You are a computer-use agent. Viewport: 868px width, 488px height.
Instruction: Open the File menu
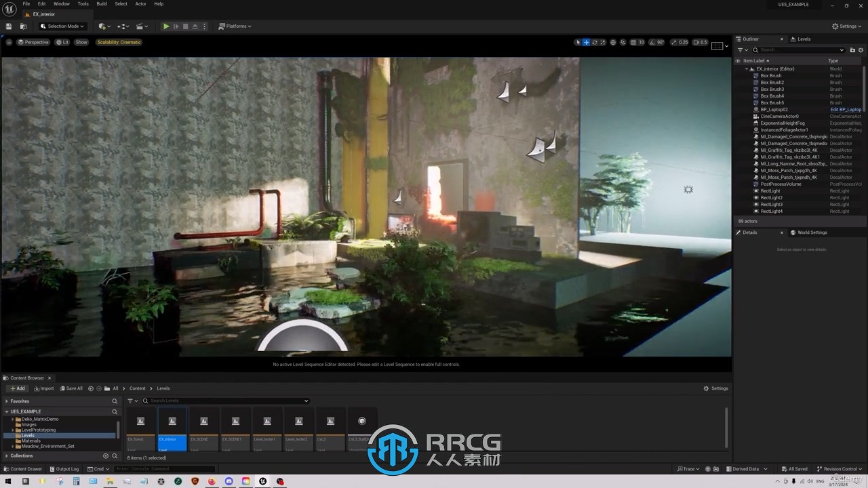click(26, 3)
